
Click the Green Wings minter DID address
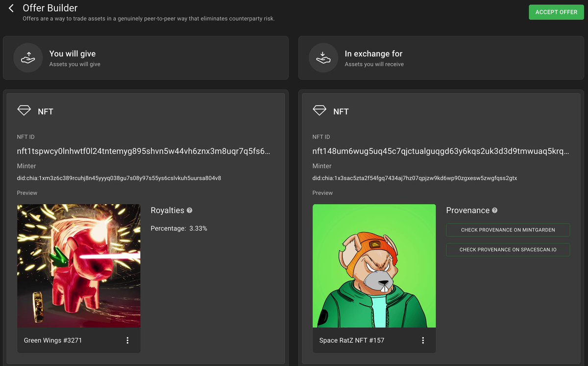(119, 178)
